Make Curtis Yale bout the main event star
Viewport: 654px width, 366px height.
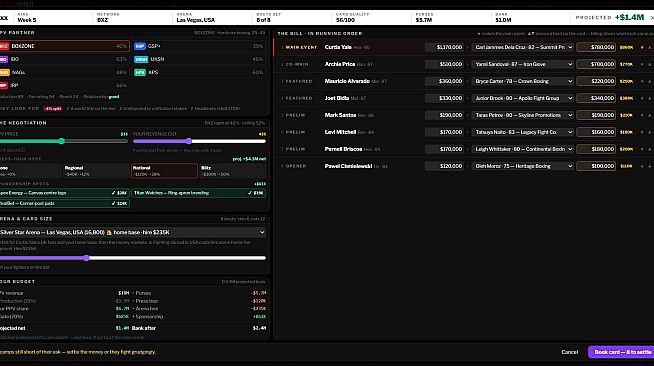click(x=642, y=48)
